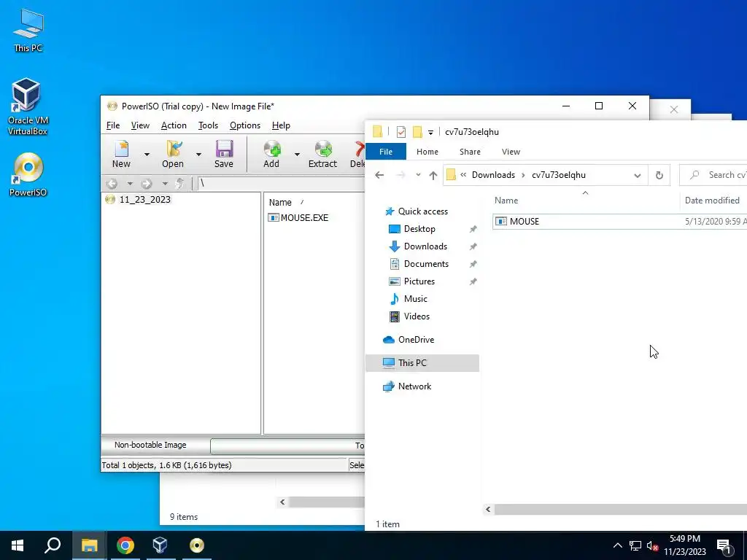Expand PowerISO forward history dropdown
Screen dimensions: 747x560
pyautogui.click(x=165, y=183)
